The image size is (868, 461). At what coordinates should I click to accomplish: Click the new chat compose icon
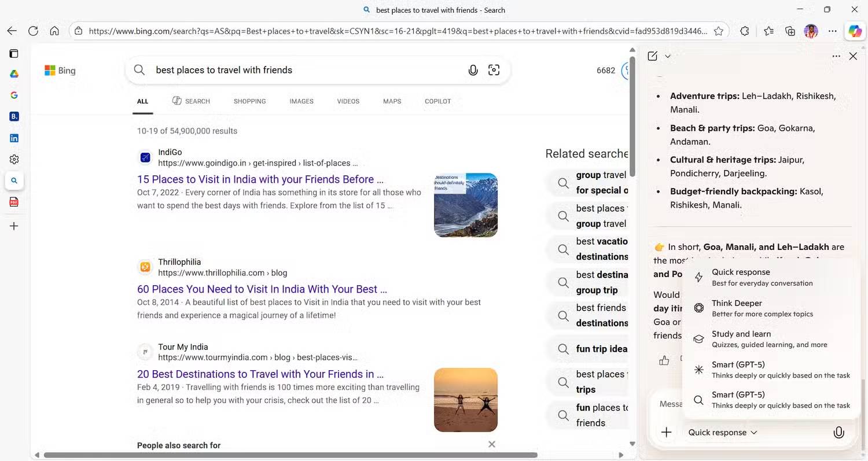click(x=653, y=56)
